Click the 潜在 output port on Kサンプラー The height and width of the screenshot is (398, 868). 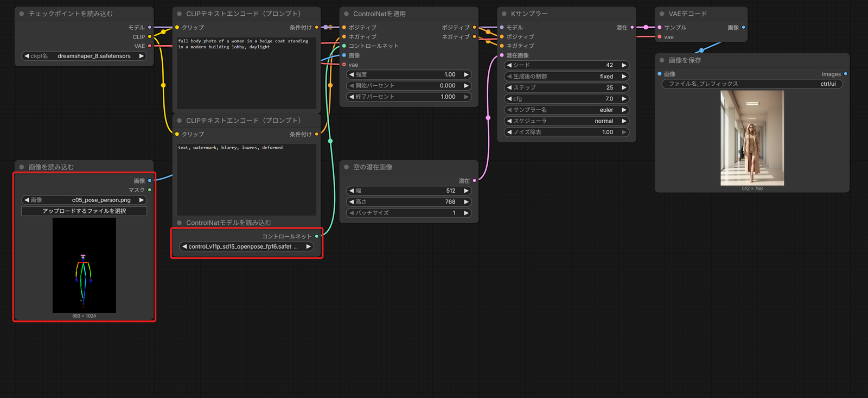pos(632,27)
